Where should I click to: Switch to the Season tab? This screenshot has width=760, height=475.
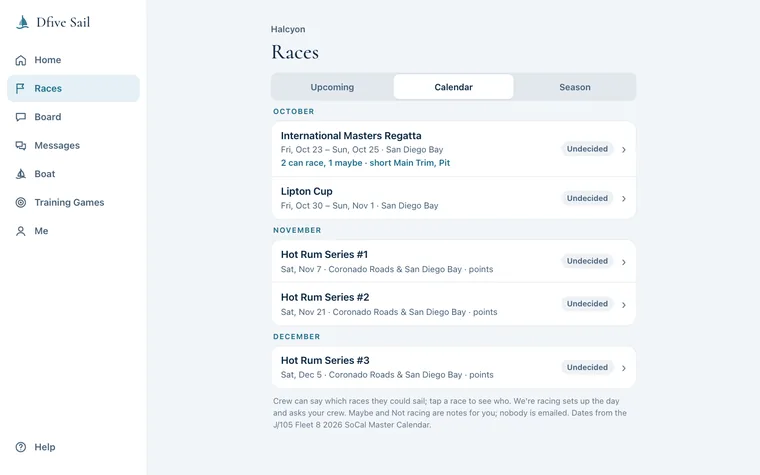(x=574, y=87)
